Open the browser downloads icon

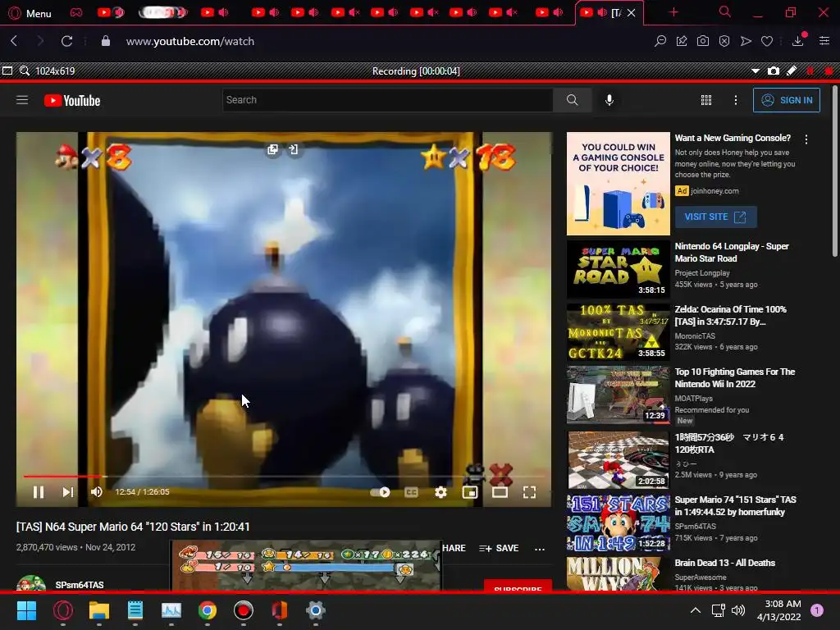click(797, 41)
